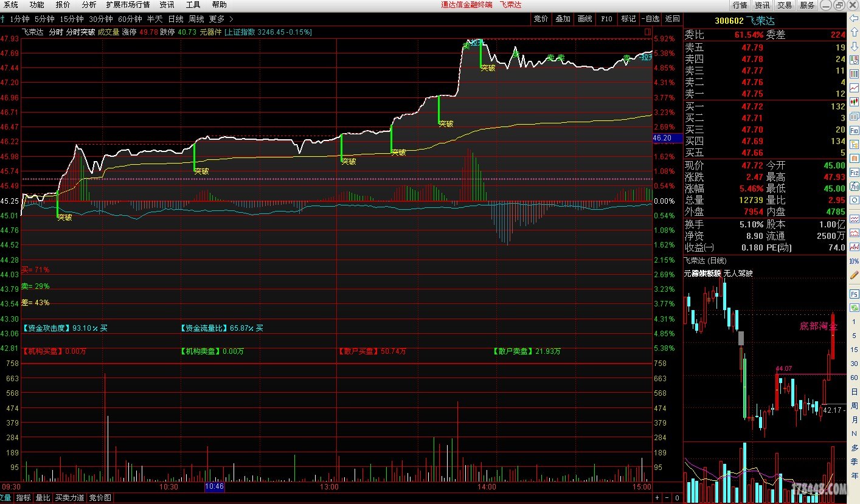The image size is (860, 504).
Task: Click the up arrow icon for previous stock
Action: point(853,32)
